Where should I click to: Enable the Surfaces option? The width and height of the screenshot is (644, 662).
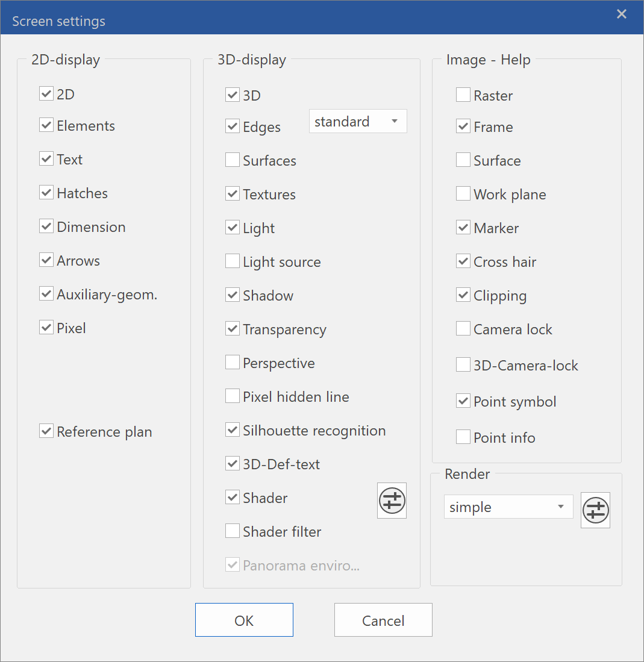click(x=233, y=160)
